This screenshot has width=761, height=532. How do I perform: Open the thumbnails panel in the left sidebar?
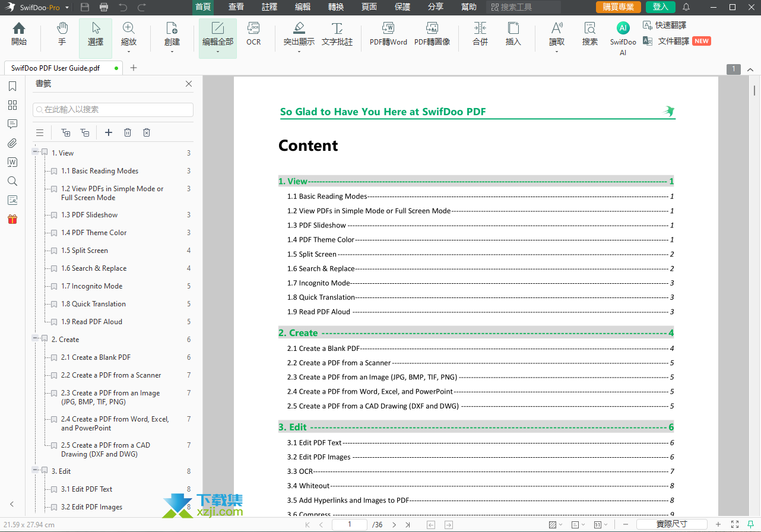tap(12, 105)
